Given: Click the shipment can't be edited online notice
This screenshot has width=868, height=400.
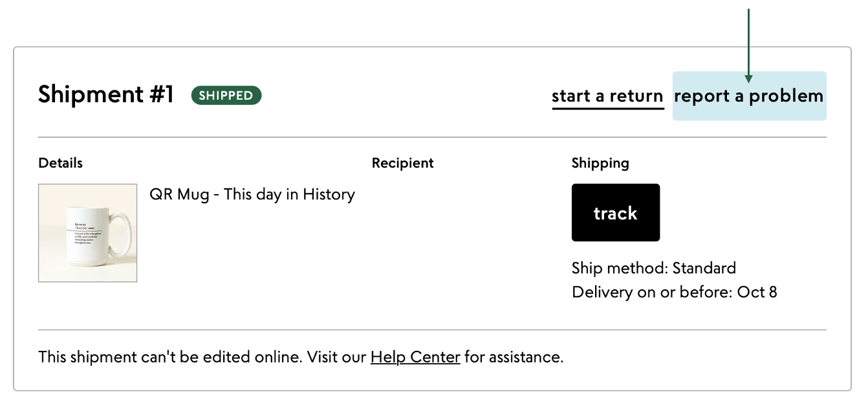Looking at the screenshot, I should [301, 357].
